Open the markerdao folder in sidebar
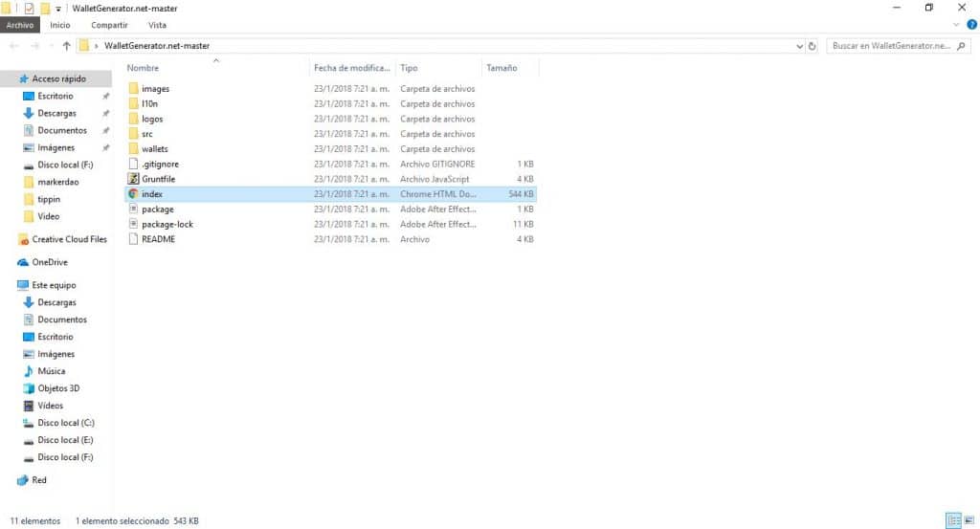This screenshot has height=529, width=980. click(57, 182)
